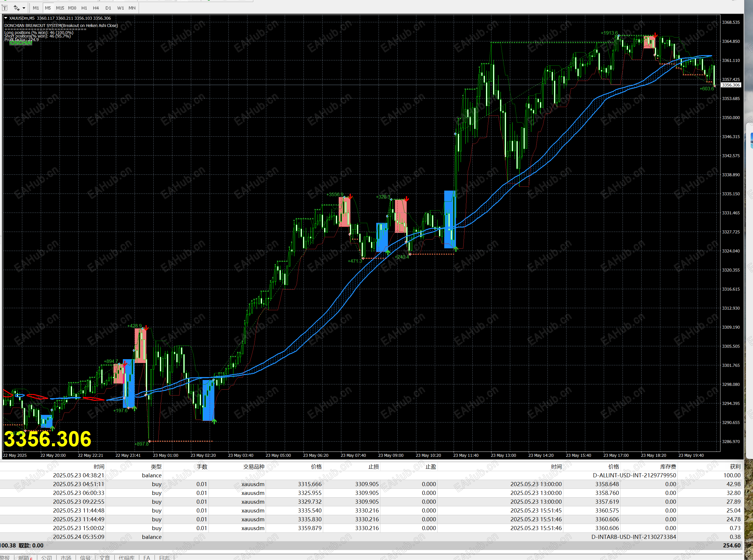Switch chart to H1 timeframe
This screenshot has height=560, width=753.
pos(84,8)
